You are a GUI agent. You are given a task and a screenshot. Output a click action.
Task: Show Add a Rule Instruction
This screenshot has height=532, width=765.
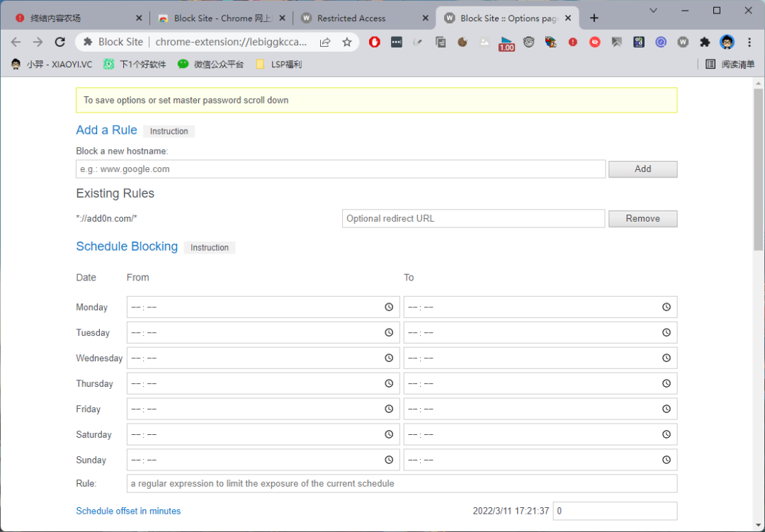tap(169, 131)
